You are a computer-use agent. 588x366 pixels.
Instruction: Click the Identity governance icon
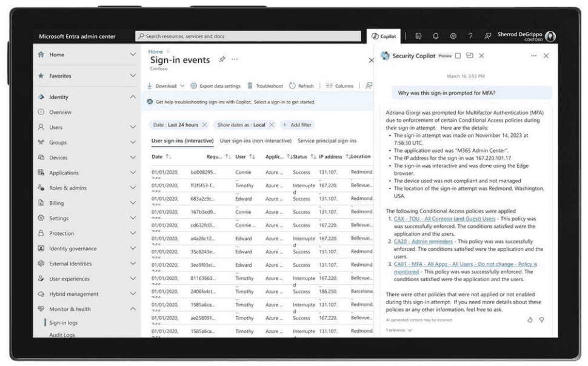[x=41, y=248]
